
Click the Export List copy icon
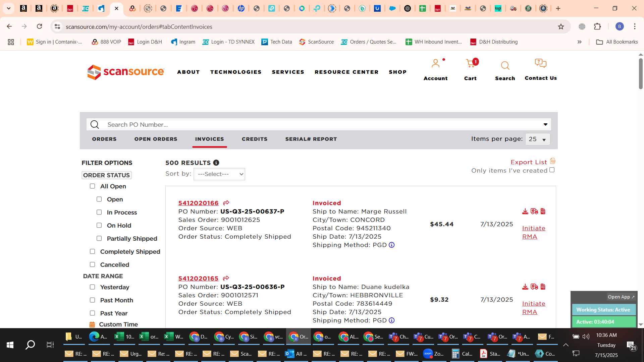pyautogui.click(x=553, y=161)
